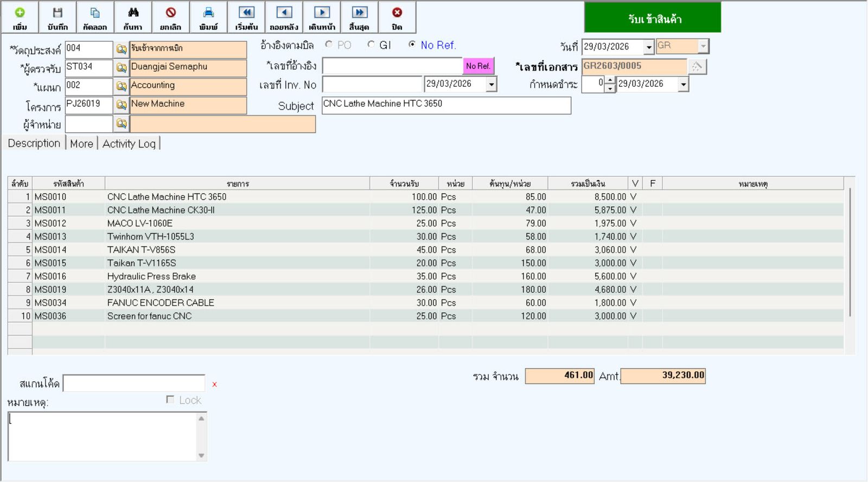Go to first record (เริ่มต้น) icon

coord(246,17)
